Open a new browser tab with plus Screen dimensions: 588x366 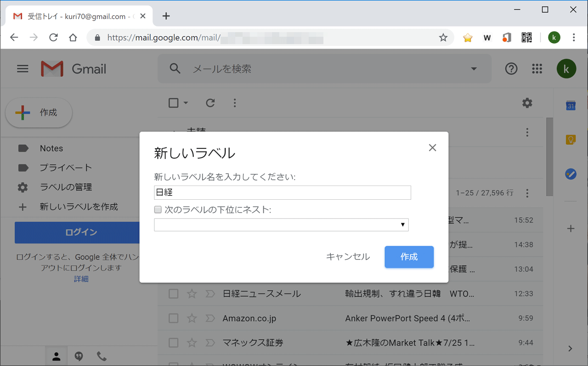[x=166, y=16]
